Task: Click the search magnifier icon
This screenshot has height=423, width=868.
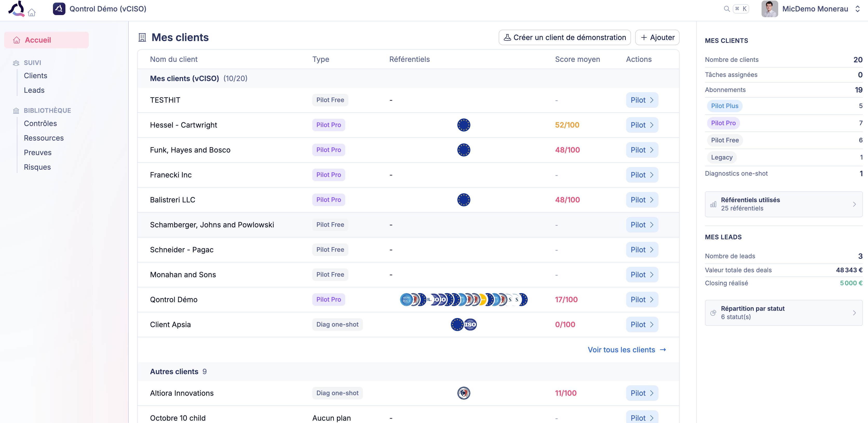Action: [x=727, y=9]
